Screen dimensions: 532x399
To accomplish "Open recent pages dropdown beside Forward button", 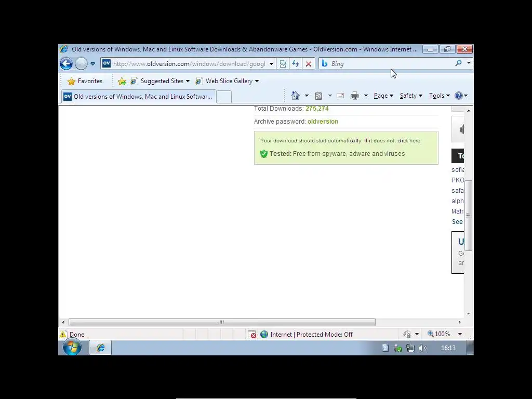I will pyautogui.click(x=92, y=64).
